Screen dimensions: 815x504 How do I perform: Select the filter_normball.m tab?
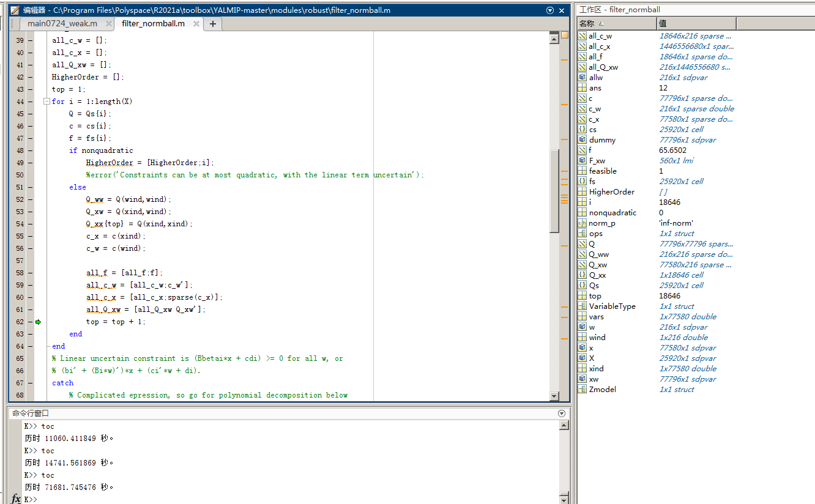153,23
